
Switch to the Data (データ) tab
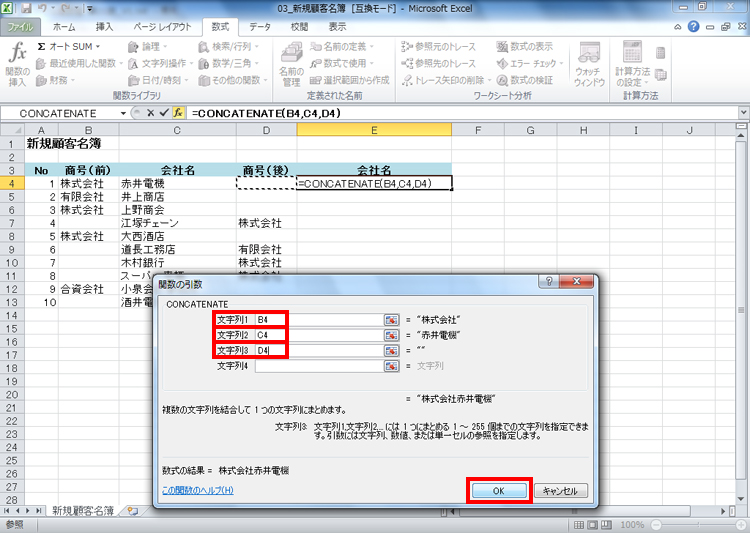260,27
